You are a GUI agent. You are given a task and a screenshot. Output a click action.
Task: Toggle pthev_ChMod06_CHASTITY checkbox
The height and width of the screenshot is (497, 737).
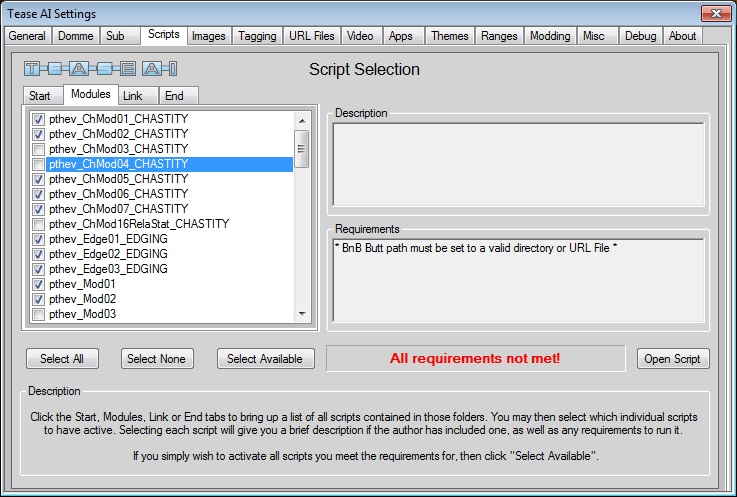39,194
